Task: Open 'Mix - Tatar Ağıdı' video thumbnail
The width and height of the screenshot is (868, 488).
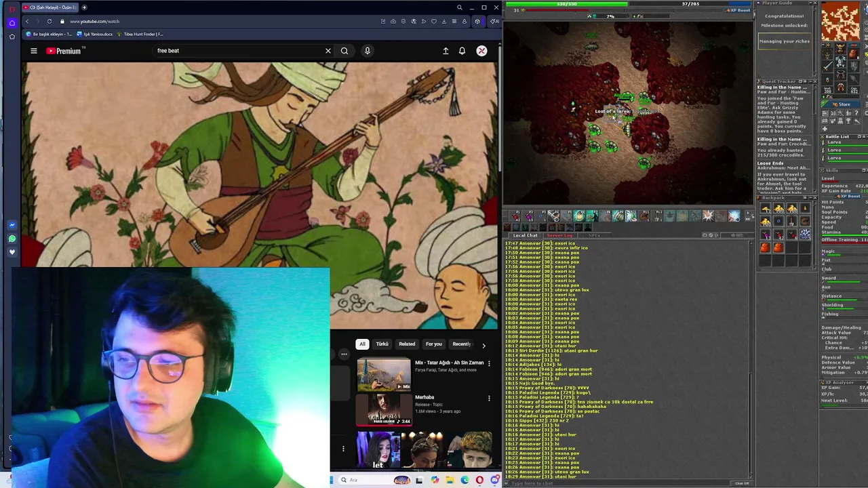Action: coord(384,375)
